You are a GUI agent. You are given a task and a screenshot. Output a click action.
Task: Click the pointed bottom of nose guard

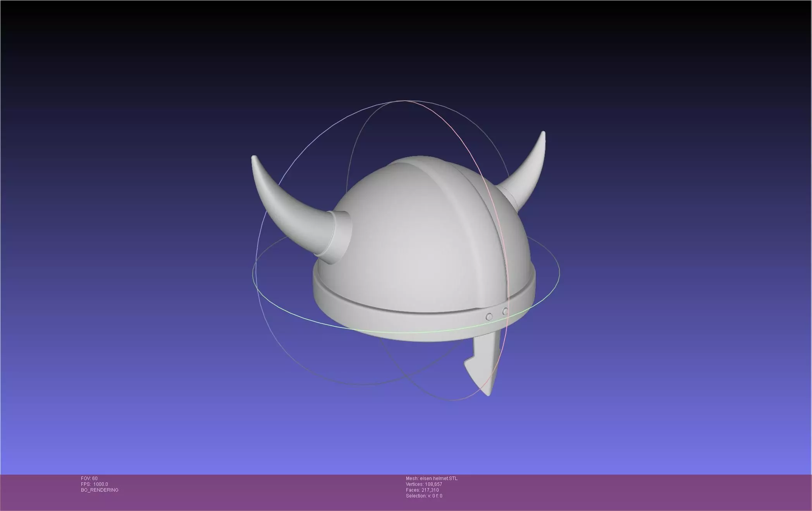click(489, 393)
